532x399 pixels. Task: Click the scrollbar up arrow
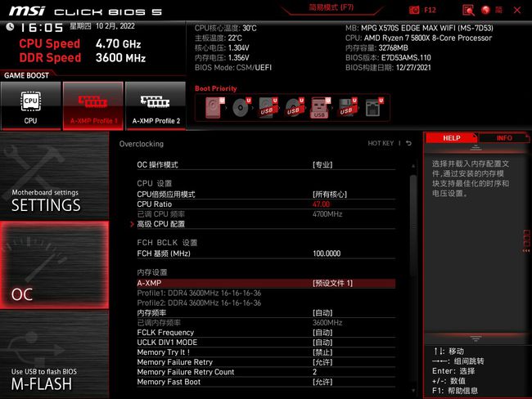pos(413,166)
